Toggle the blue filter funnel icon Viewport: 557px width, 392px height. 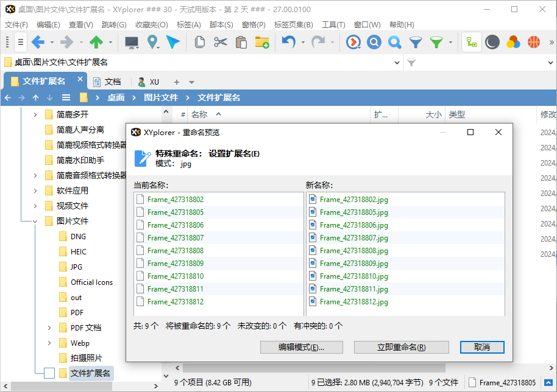[415, 42]
